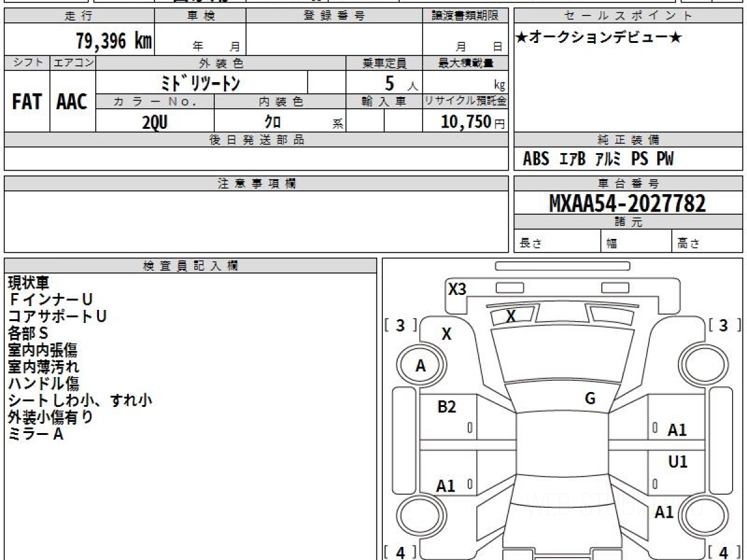
Task: Click the chassis number MXAA54-2027782
Action: pyautogui.click(x=627, y=203)
